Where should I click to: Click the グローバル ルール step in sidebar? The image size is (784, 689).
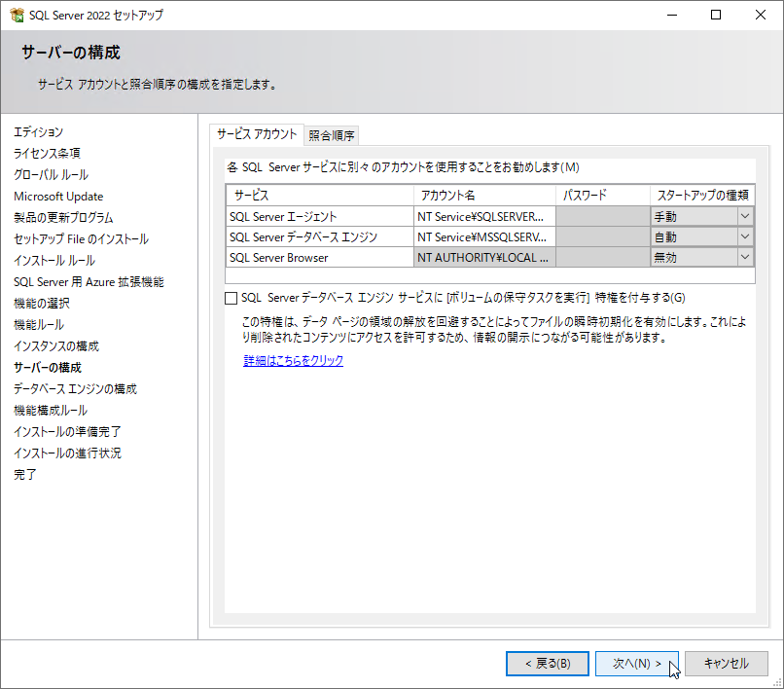[51, 174]
